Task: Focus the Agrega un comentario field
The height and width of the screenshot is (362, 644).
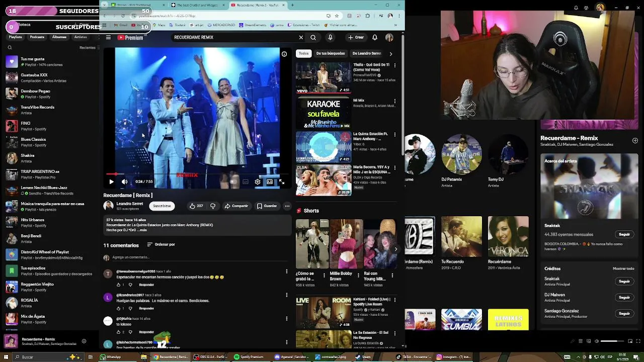Action: [201, 257]
